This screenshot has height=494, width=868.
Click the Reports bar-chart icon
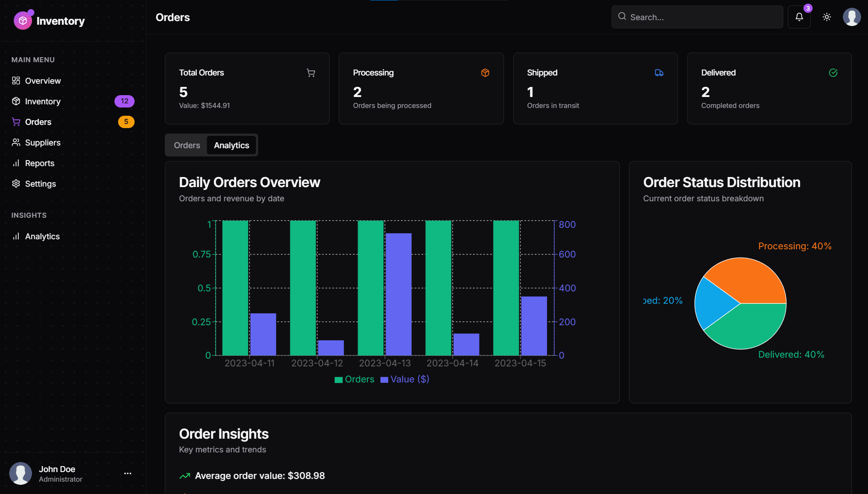pos(16,163)
